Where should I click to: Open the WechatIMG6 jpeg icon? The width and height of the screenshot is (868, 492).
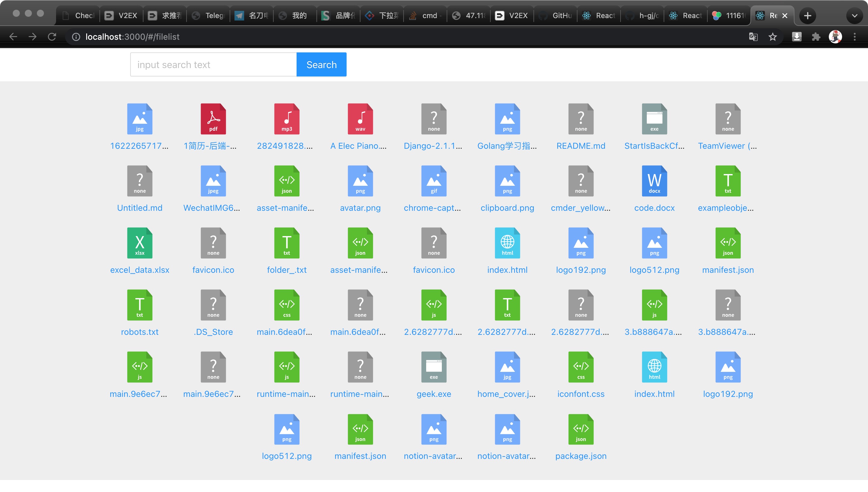[213, 181]
